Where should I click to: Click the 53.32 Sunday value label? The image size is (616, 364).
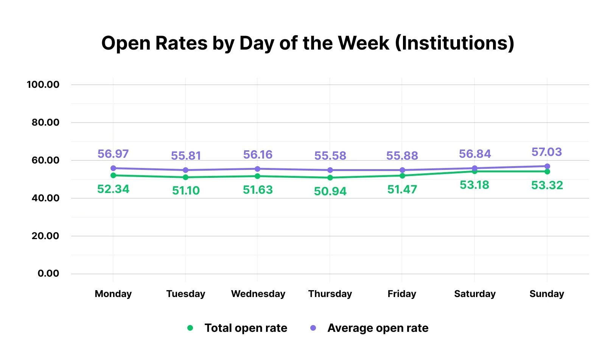click(x=547, y=185)
